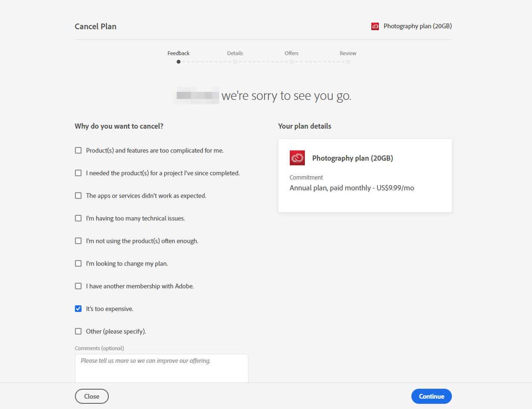Click the Photography plan (20GB) card title
Image resolution: width=532 pixels, height=409 pixels.
coord(352,158)
